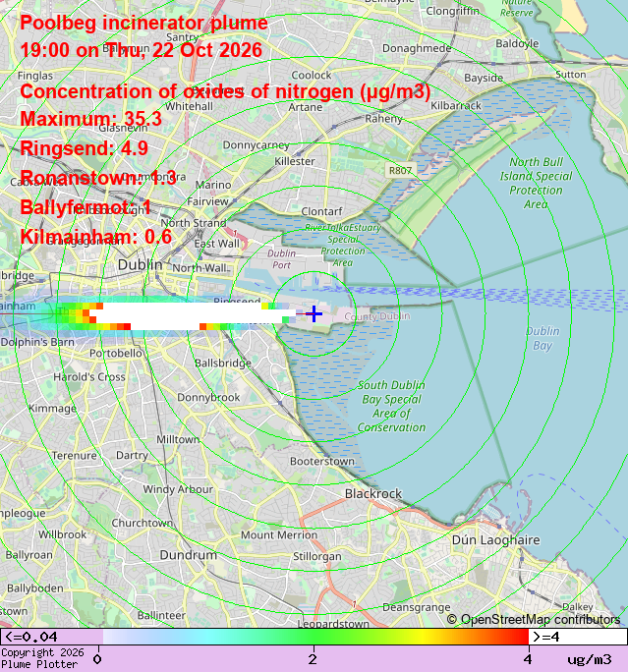Click the Maximum: 35.3 reading
The height and width of the screenshot is (672, 628).
(90, 119)
